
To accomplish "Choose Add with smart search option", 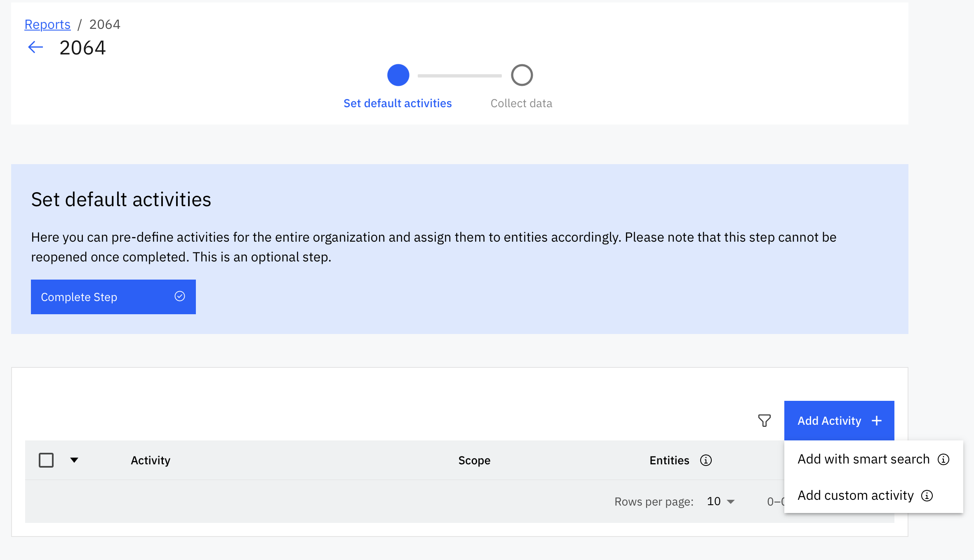I will (x=863, y=459).
